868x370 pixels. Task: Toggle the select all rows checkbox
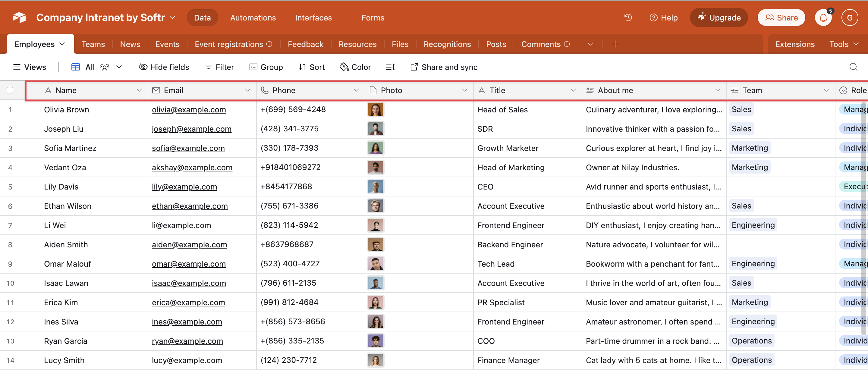pyautogui.click(x=10, y=90)
